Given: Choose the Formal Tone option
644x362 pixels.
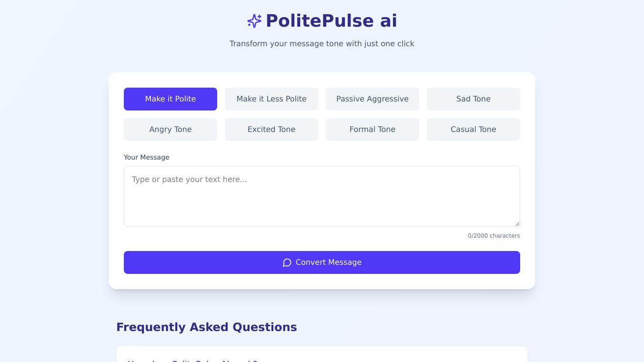Looking at the screenshot, I should point(372,130).
